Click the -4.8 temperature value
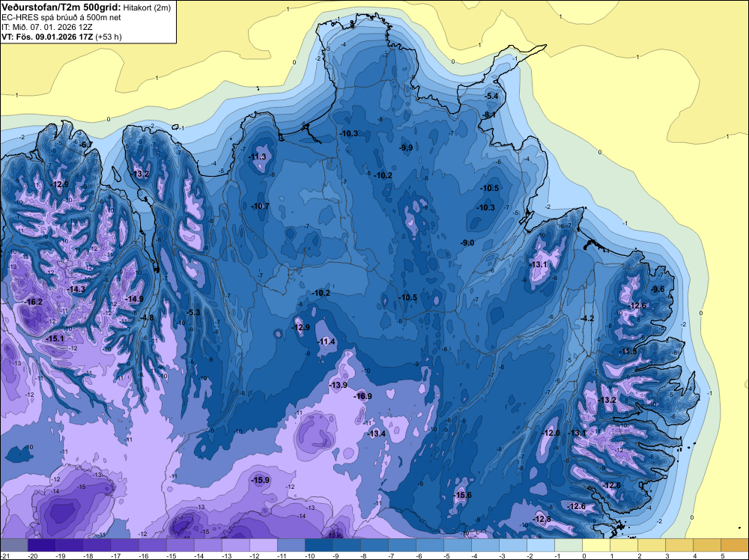749x560 pixels. click(x=147, y=317)
